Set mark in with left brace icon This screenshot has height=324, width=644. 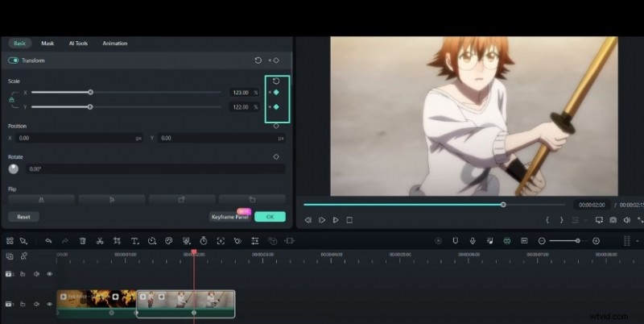[547, 220]
